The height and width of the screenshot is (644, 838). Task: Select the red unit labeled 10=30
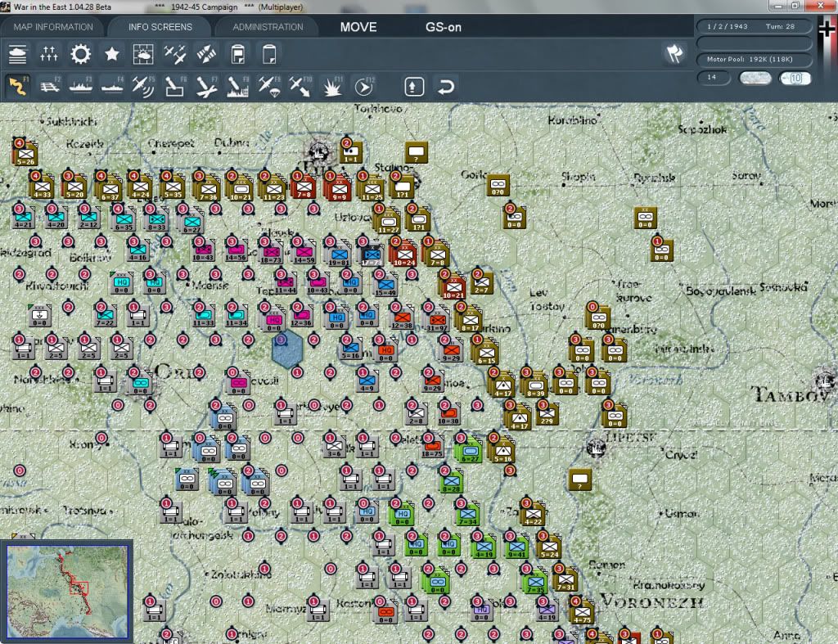(448, 414)
